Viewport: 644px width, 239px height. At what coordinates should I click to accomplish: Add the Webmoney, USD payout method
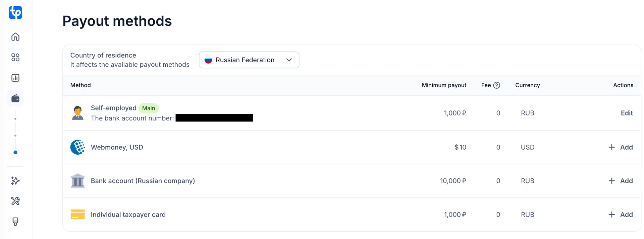pos(621,147)
